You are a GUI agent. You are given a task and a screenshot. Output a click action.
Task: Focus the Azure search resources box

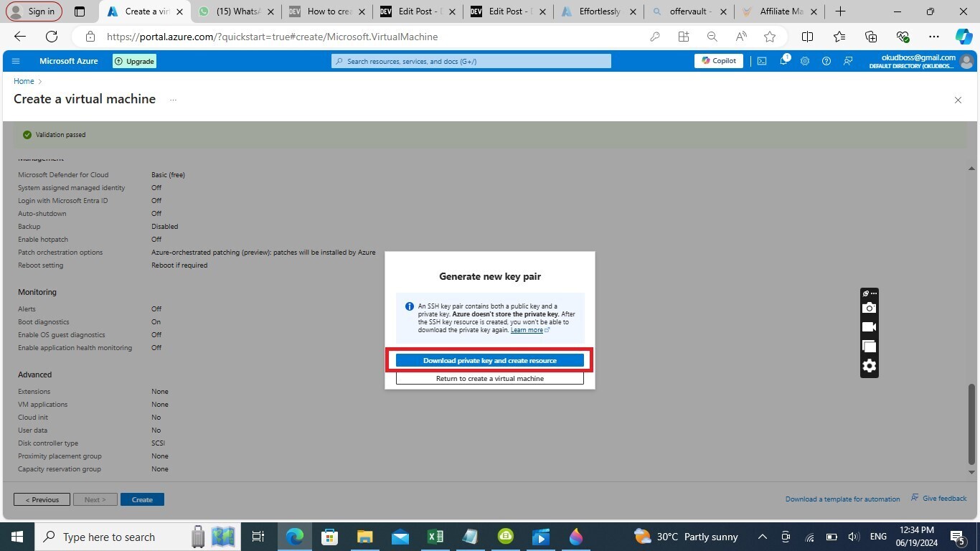coord(471,61)
